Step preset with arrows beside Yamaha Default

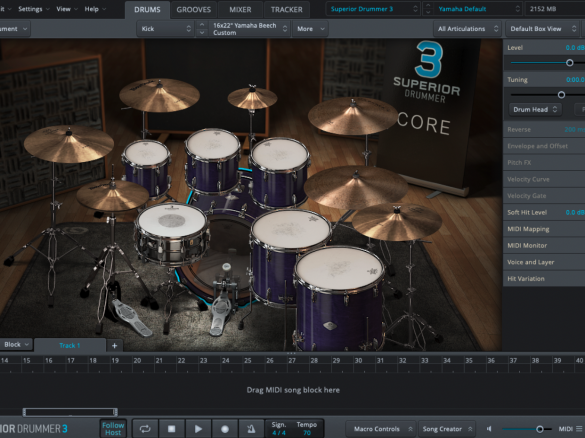[x=428, y=9]
